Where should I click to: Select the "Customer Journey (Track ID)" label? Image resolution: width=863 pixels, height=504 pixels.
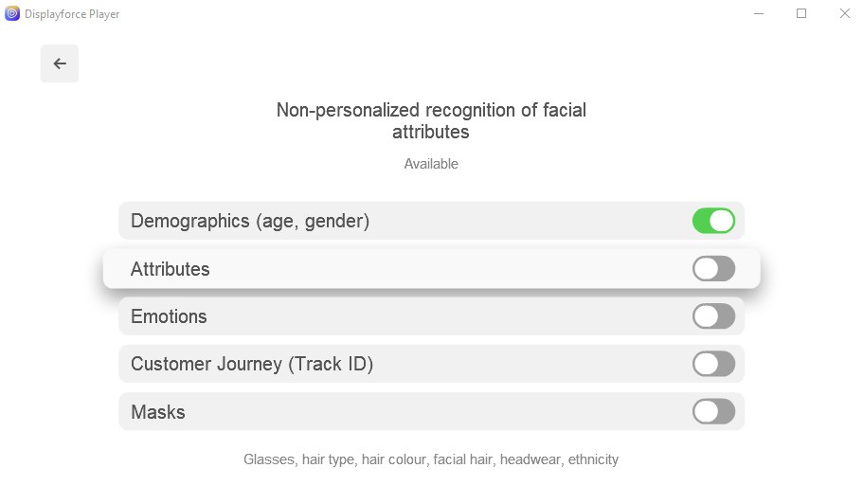coord(252,364)
